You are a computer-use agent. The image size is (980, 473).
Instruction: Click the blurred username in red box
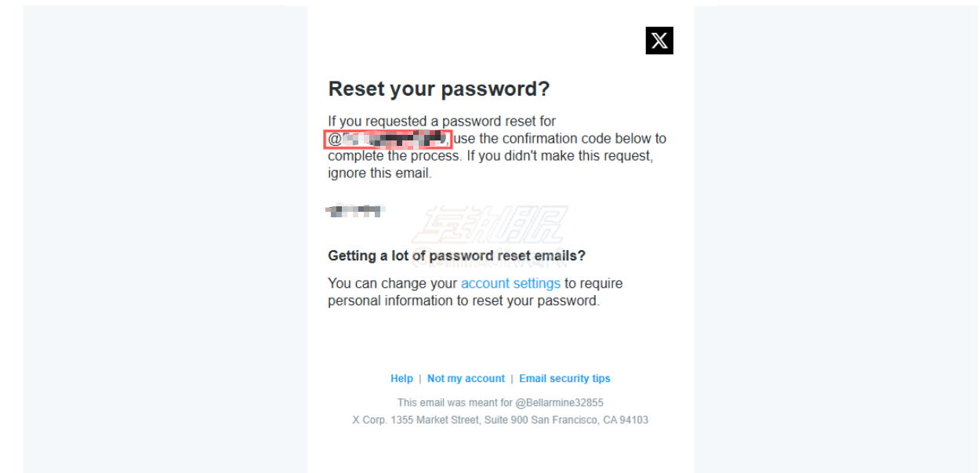[388, 140]
